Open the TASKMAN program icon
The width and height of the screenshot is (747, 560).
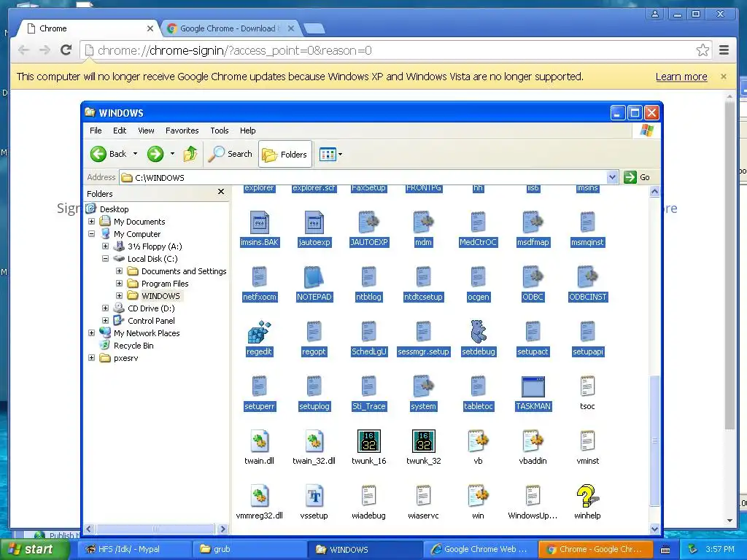[x=533, y=386]
